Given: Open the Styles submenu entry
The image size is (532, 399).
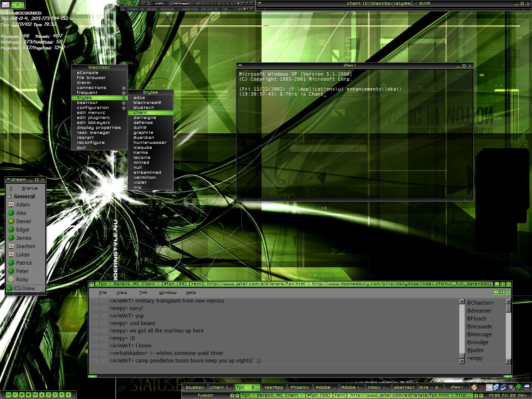Looking at the screenshot, I should pos(99,98).
